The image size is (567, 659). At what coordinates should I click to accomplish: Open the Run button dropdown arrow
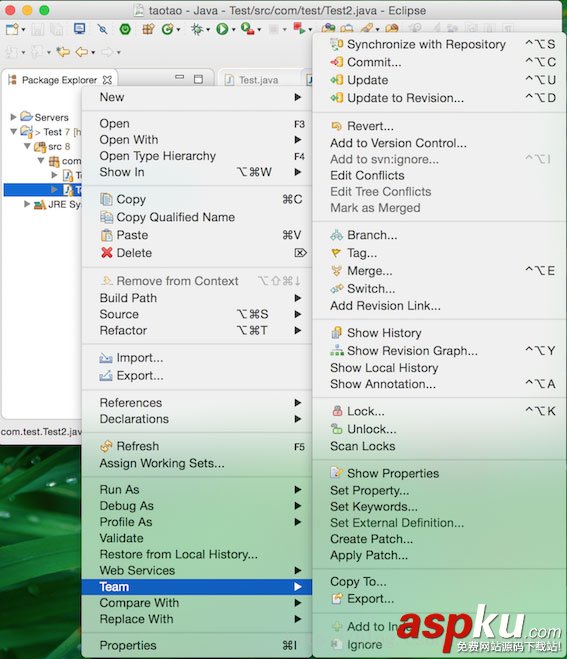coord(233,29)
